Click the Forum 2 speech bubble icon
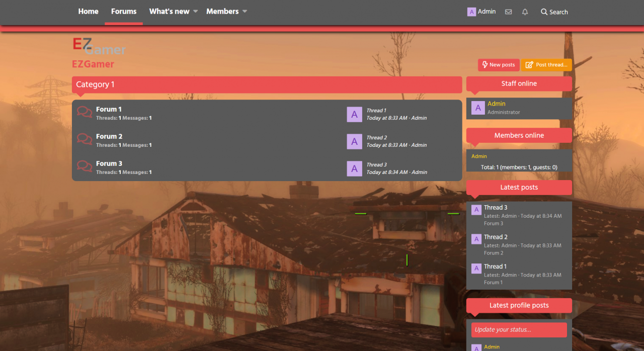This screenshot has width=644, height=351. [x=85, y=139]
